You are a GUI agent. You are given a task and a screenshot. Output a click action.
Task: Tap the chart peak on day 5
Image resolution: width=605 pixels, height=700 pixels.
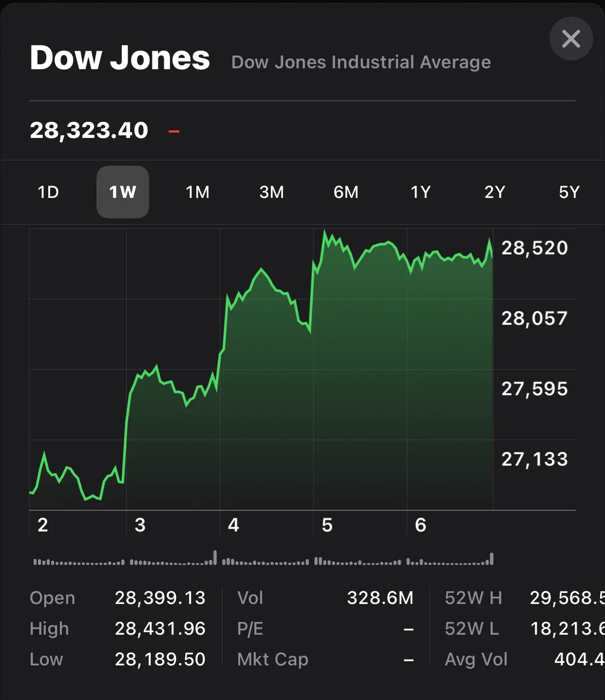(324, 232)
